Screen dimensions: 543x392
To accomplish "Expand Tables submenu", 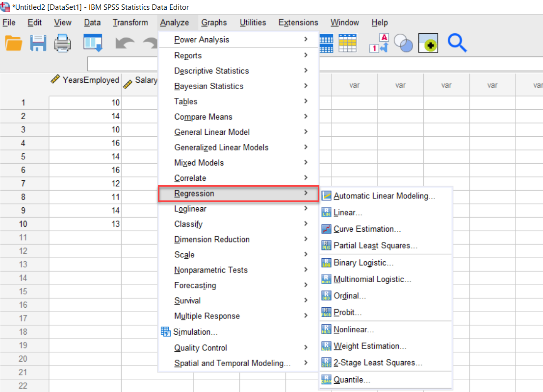I will 238,101.
